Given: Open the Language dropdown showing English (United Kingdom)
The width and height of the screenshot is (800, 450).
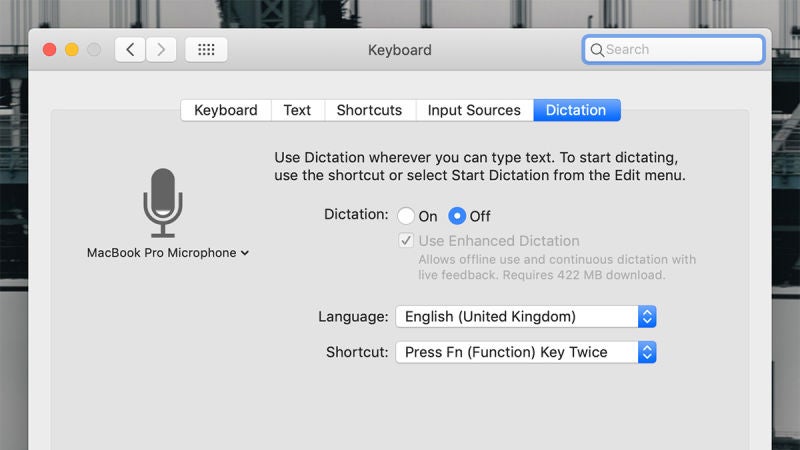Looking at the screenshot, I should pyautogui.click(x=526, y=317).
